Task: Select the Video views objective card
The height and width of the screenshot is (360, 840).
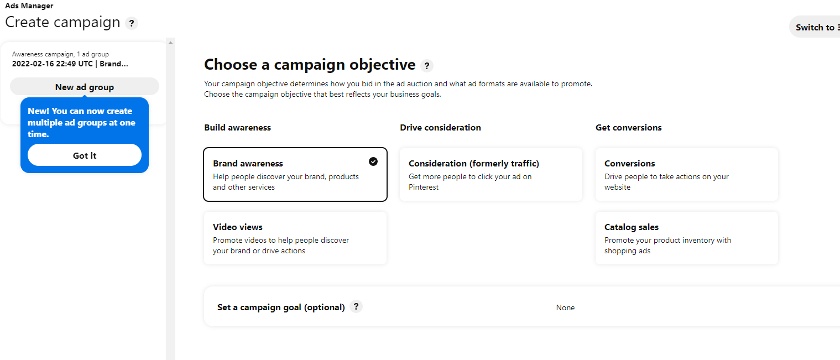Action: [x=295, y=238]
